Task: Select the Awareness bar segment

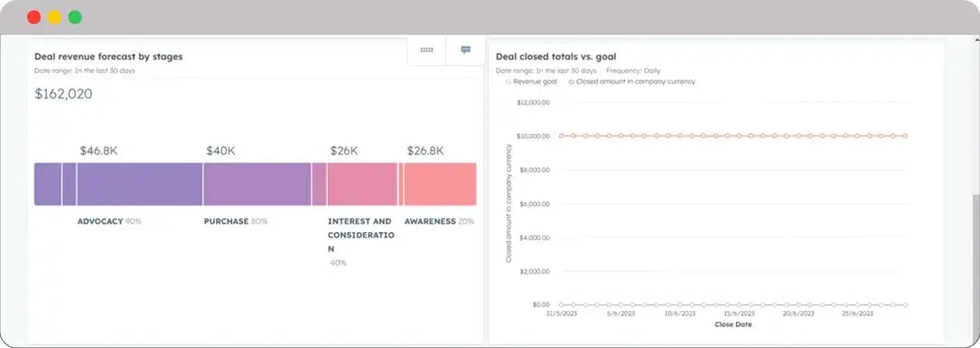Action: [440, 184]
